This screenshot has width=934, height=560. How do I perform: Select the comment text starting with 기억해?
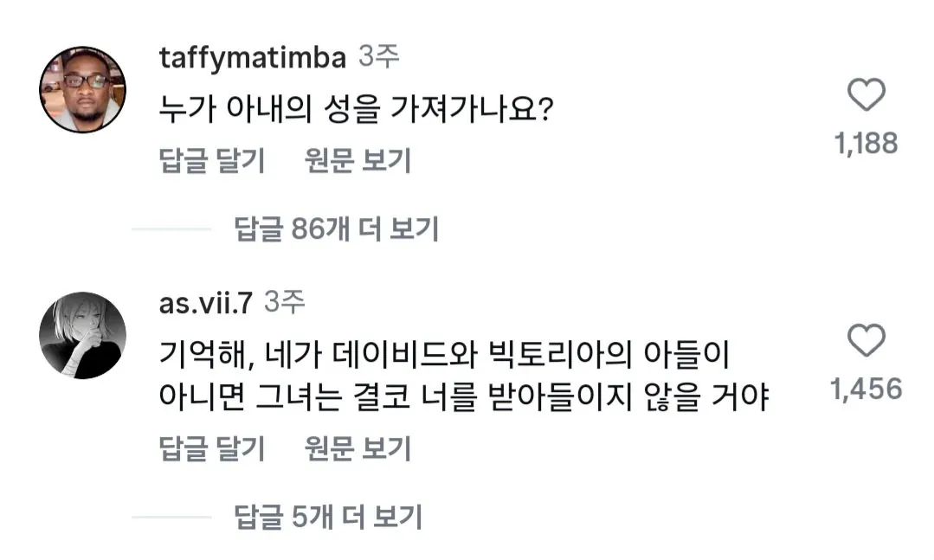[x=463, y=377]
